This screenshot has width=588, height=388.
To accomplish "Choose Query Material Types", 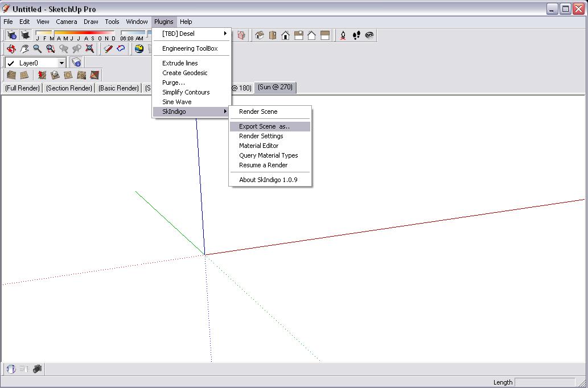I will [270, 155].
